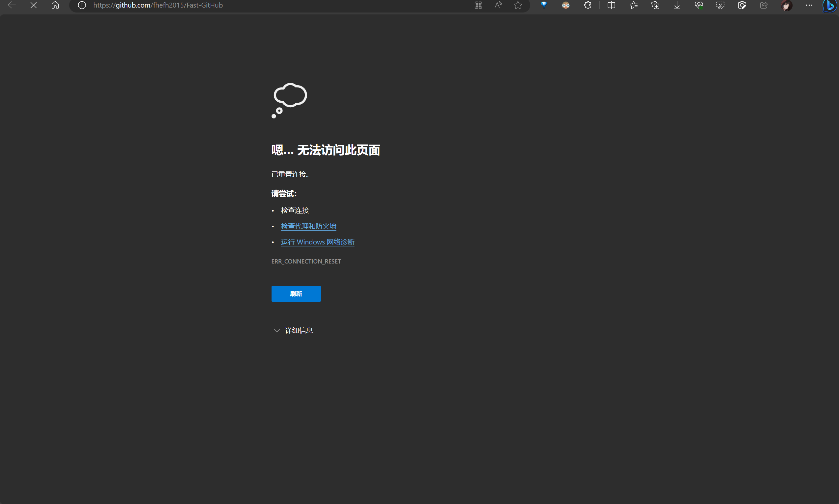Viewport: 839px width, 504px height.
Task: Open the Collections panel
Action: (655, 5)
